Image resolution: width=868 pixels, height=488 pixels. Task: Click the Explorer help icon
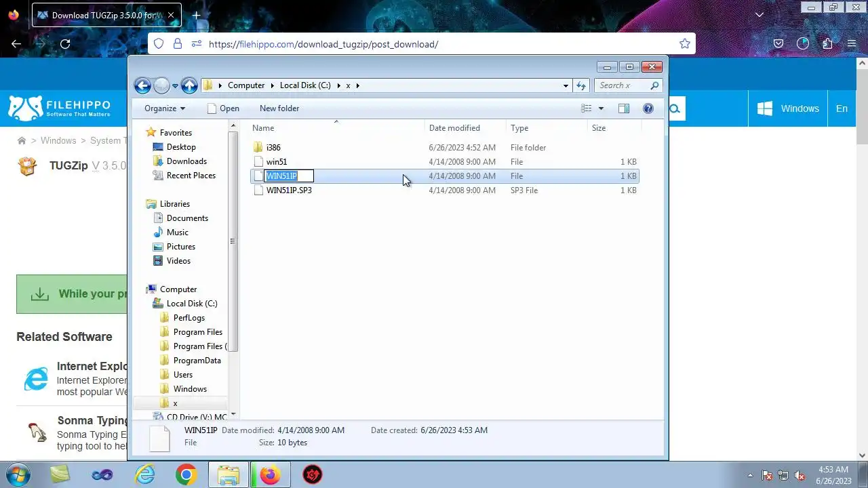pos(648,108)
